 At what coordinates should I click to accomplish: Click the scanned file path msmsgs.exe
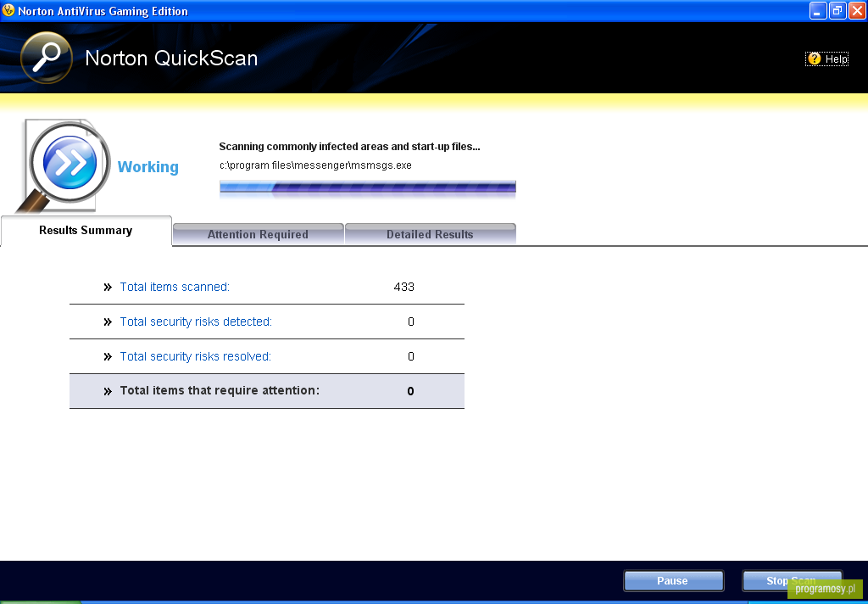click(x=315, y=165)
